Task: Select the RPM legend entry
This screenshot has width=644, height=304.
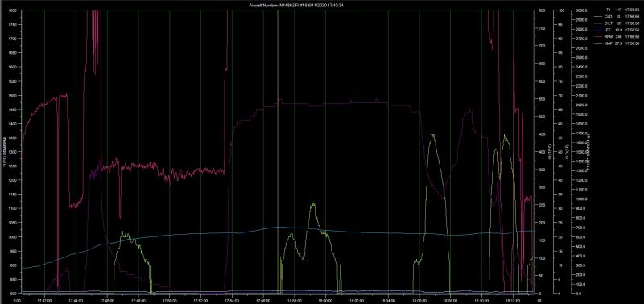Action: [609, 36]
